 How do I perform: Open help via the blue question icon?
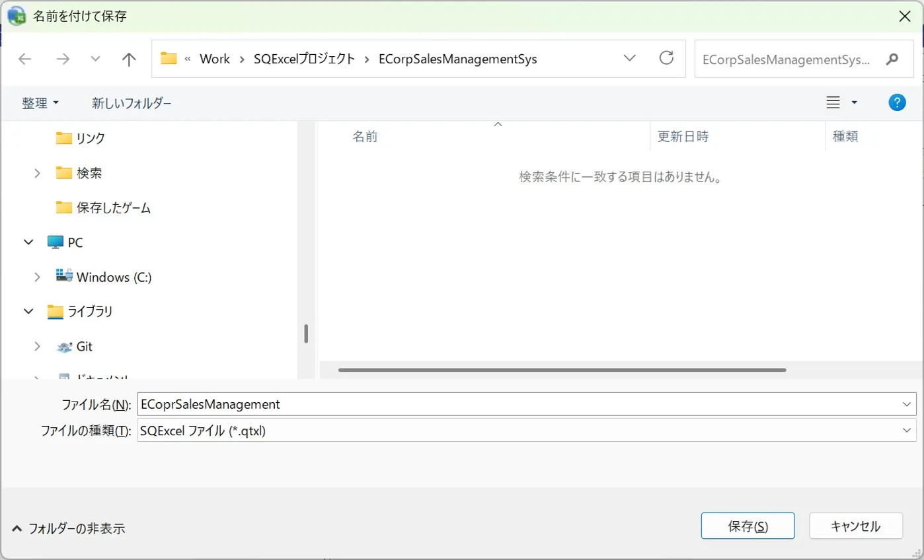897,102
